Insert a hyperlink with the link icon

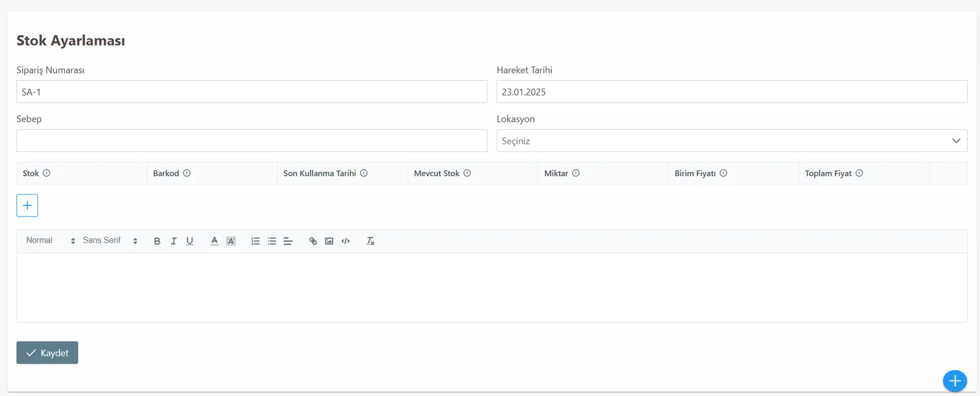coord(313,241)
